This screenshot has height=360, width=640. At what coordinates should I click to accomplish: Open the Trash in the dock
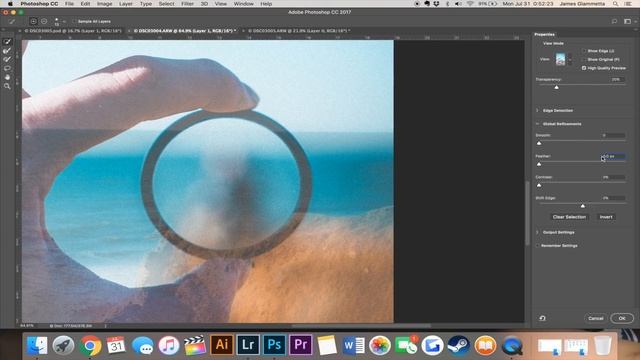(602, 346)
